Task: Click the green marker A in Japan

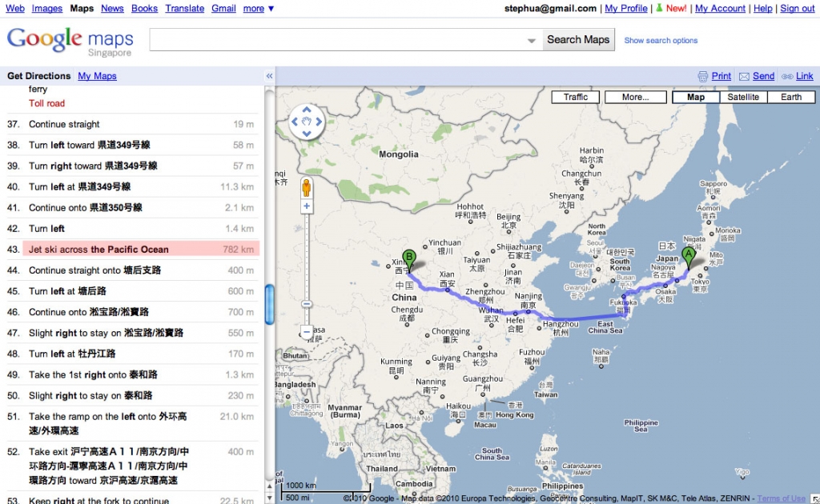Action: tap(689, 258)
